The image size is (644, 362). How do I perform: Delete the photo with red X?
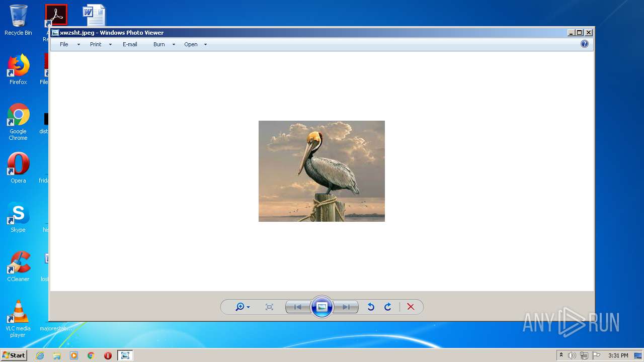411,307
